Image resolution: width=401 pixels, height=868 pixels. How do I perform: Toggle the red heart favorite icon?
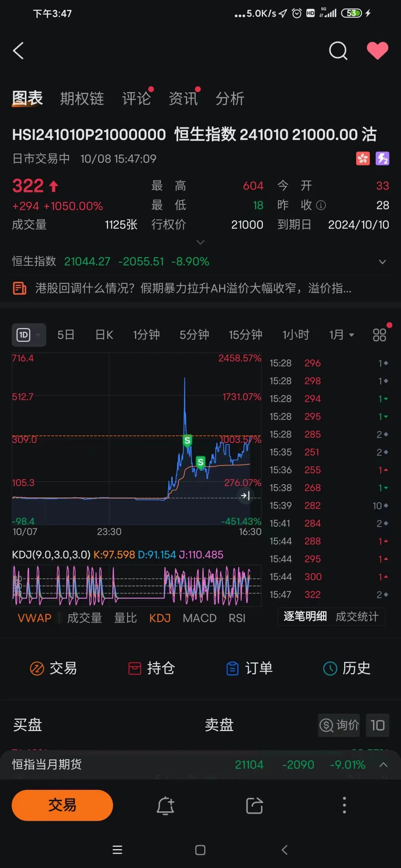[x=377, y=50]
